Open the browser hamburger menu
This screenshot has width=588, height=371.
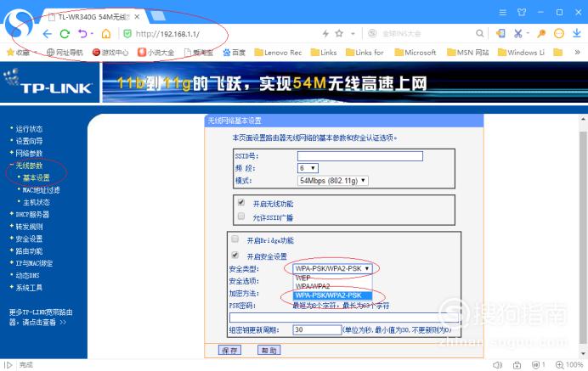503,13
